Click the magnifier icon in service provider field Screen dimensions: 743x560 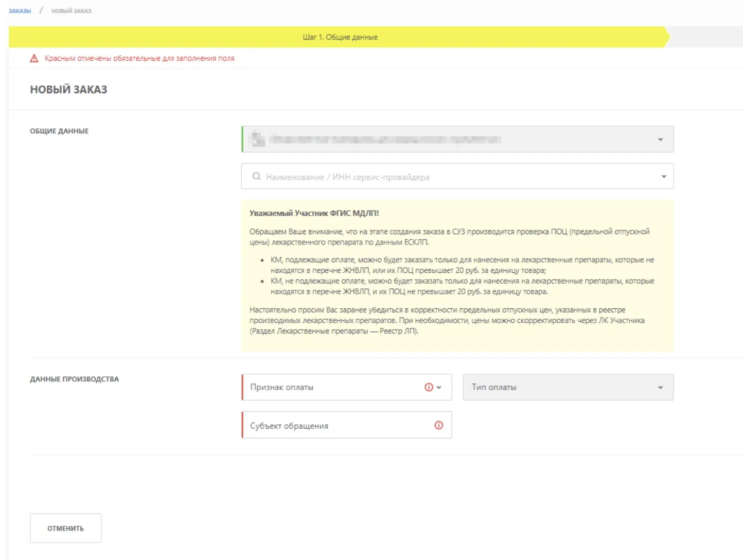tap(256, 177)
